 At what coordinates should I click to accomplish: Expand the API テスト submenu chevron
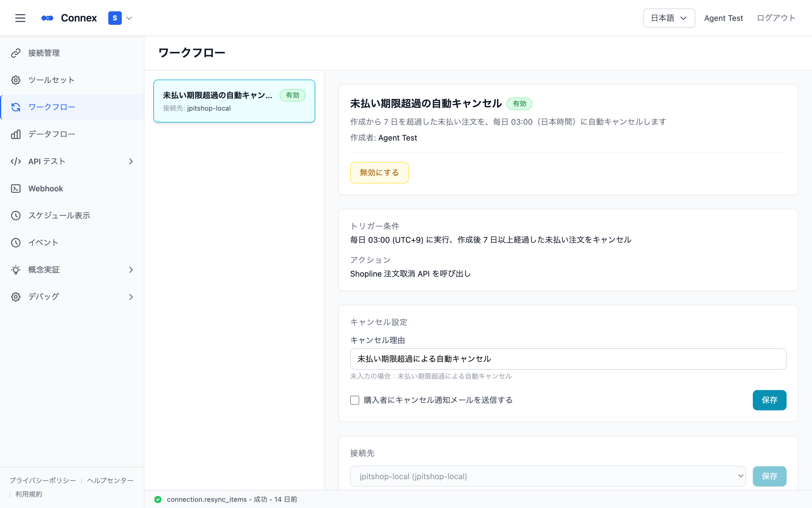[x=131, y=162]
